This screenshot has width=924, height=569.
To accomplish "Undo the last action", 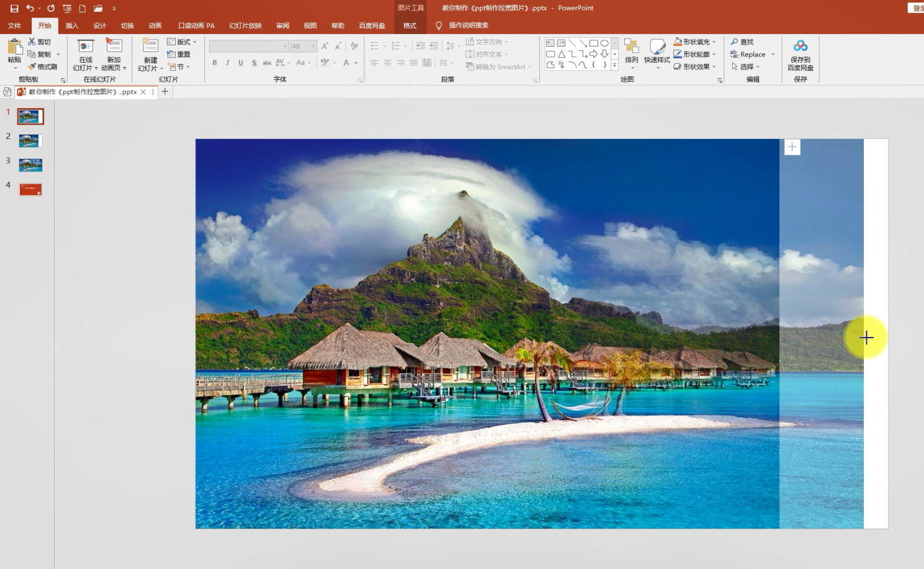I will point(30,9).
